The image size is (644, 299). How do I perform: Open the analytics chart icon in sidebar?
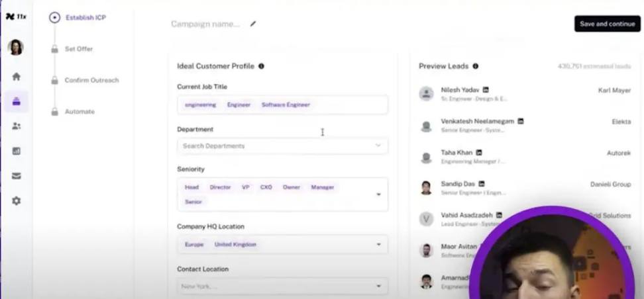(x=17, y=151)
